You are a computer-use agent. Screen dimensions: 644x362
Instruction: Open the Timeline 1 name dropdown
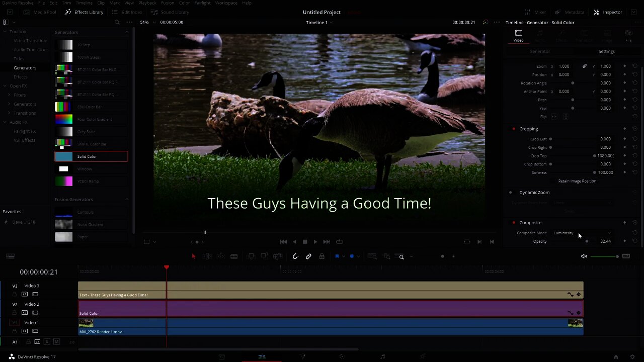pos(319,22)
